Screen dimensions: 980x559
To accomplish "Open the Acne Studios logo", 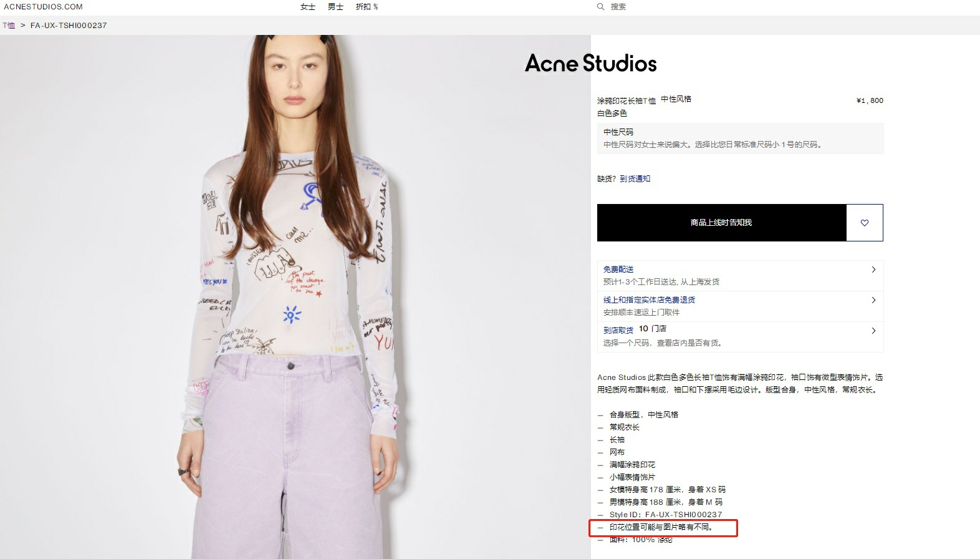I will pos(591,63).
